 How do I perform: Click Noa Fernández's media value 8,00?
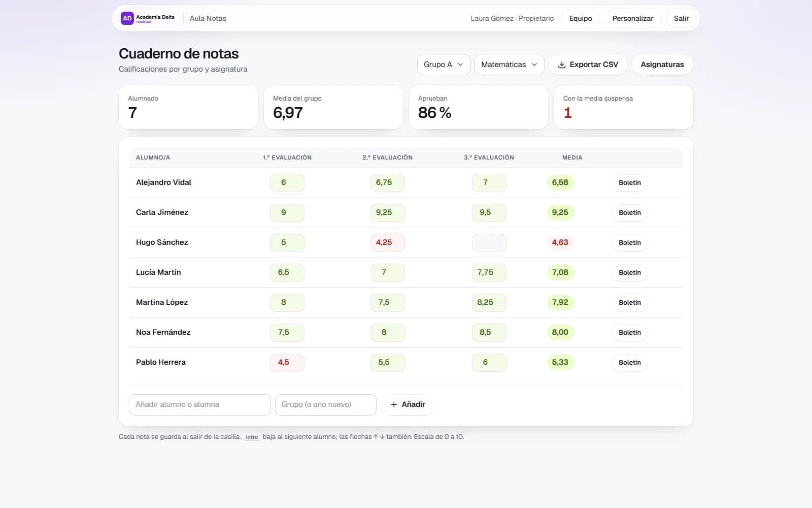(x=560, y=332)
